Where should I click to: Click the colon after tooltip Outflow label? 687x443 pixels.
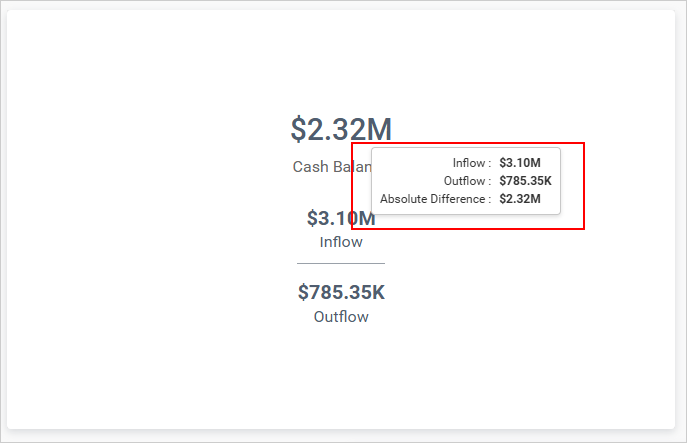[490, 181]
